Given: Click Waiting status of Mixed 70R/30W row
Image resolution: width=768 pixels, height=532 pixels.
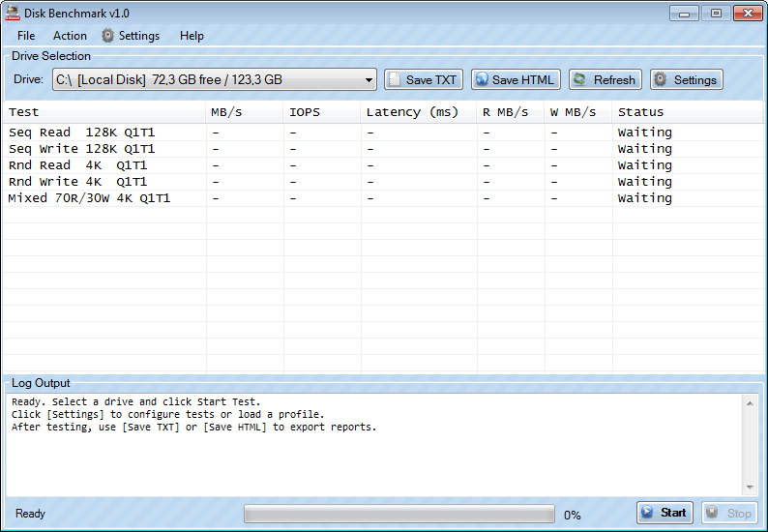Looking at the screenshot, I should click(644, 198).
